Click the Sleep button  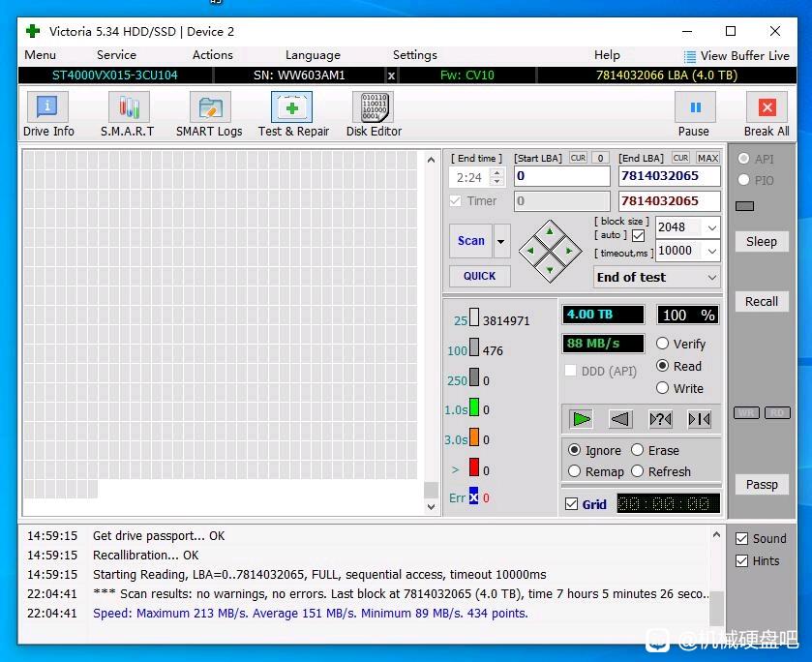tap(762, 241)
